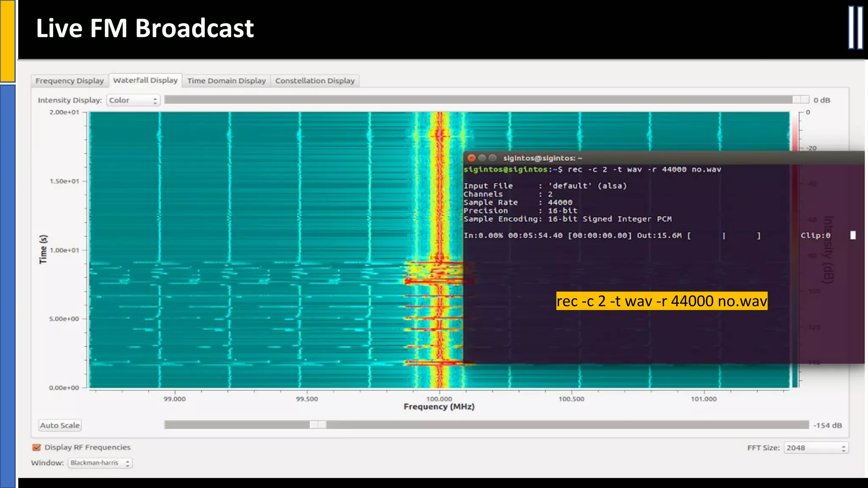Close the sigintos terminal window
Viewport: 868px width, 488px height.
coord(471,158)
